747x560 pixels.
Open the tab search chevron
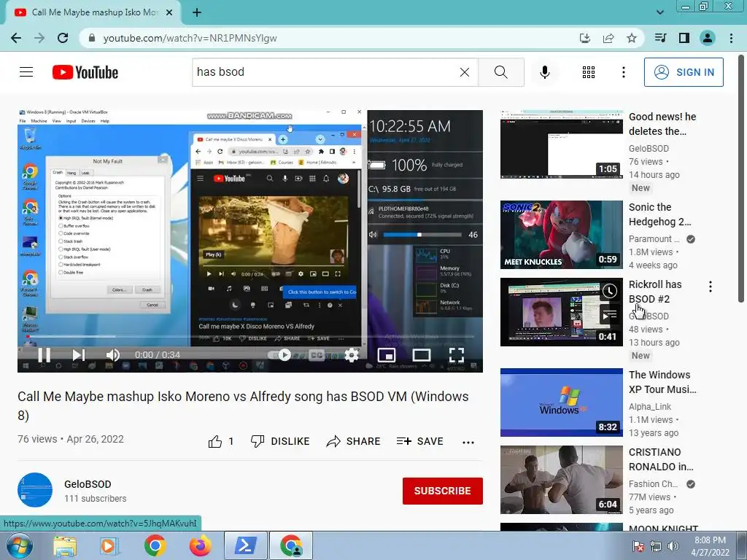tap(659, 12)
